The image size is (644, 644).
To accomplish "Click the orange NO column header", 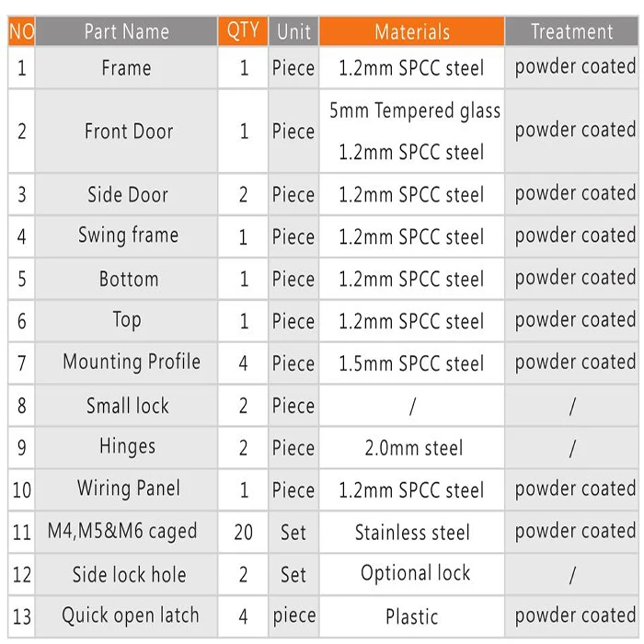I will click(x=21, y=31).
